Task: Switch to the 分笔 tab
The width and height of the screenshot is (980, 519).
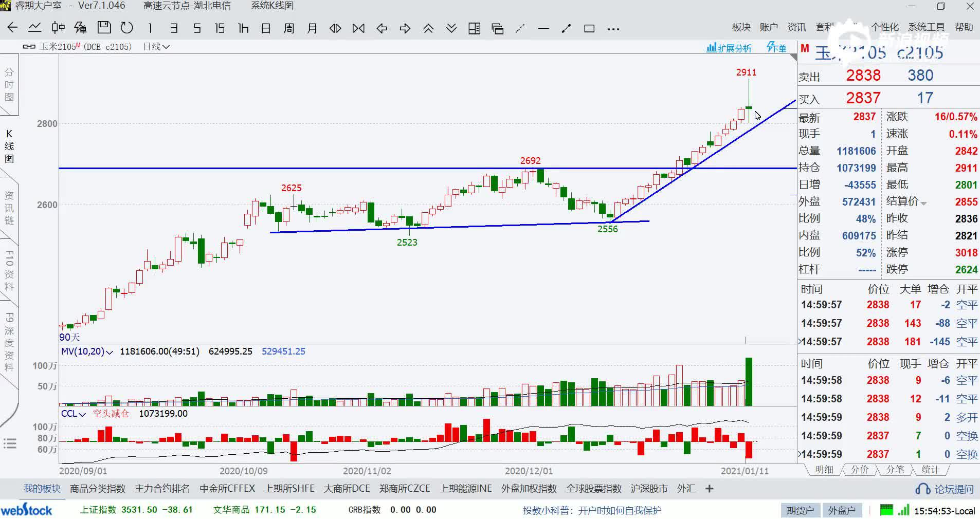Action: click(895, 470)
